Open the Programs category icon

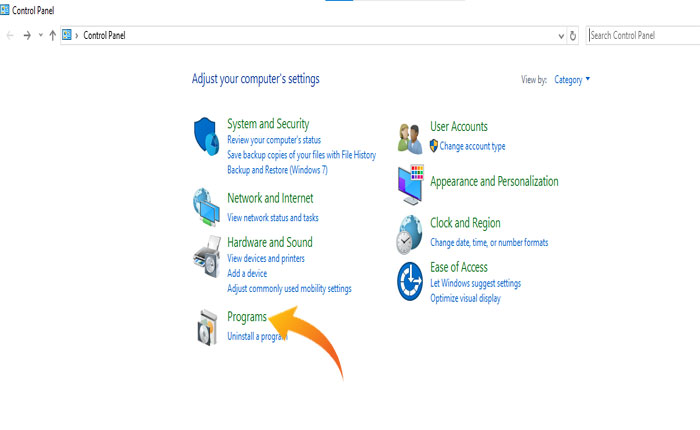pyautogui.click(x=205, y=326)
